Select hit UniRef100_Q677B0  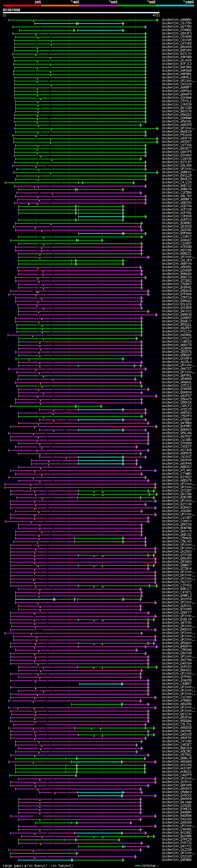(176, 27)
